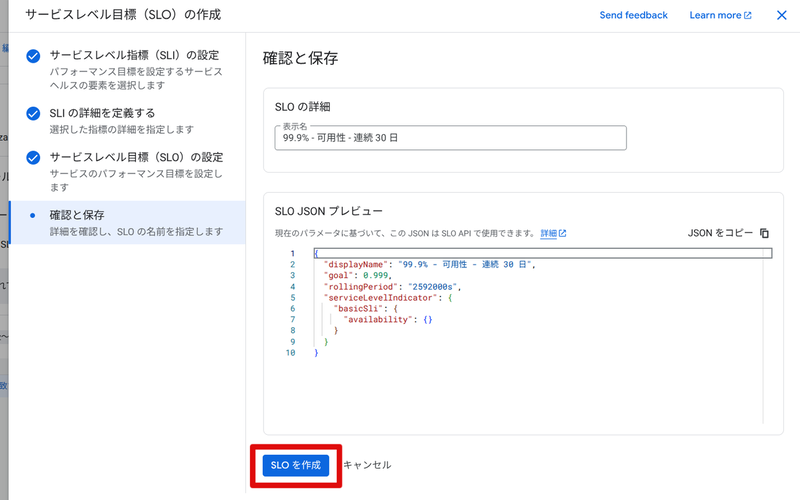Click checkmark icon beside サービスレベル指標（SLI）の設定
800x500 pixels.
coord(33,56)
